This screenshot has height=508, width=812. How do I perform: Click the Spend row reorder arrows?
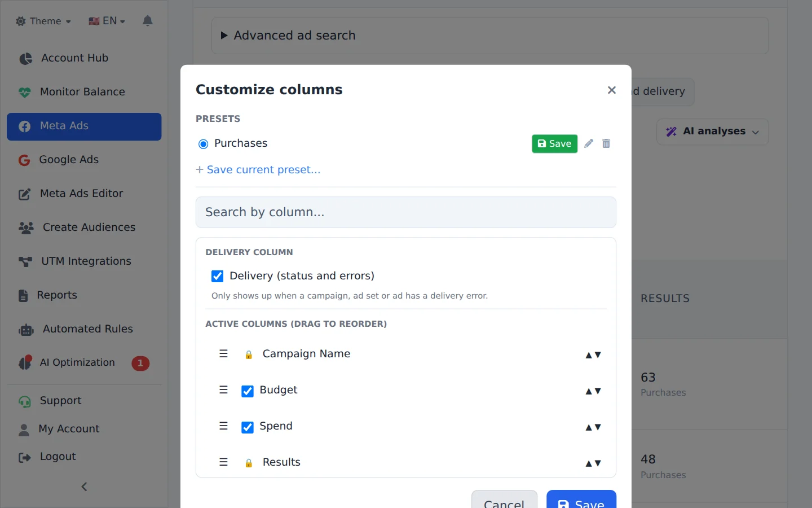tap(593, 427)
